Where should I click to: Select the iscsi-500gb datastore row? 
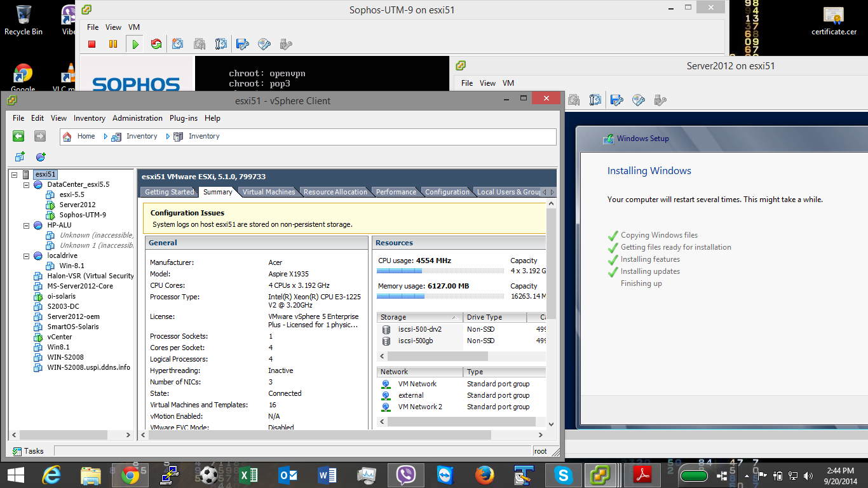[x=461, y=341]
